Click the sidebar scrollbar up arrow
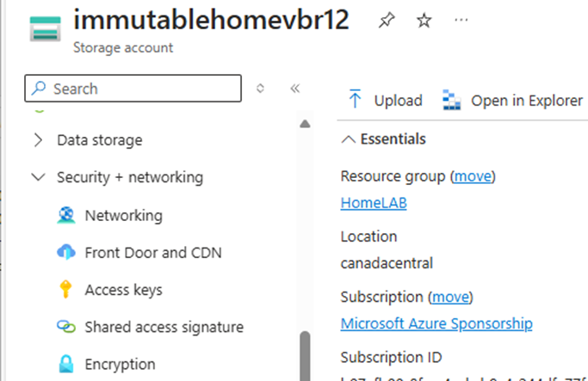The width and height of the screenshot is (588, 381). (x=305, y=124)
